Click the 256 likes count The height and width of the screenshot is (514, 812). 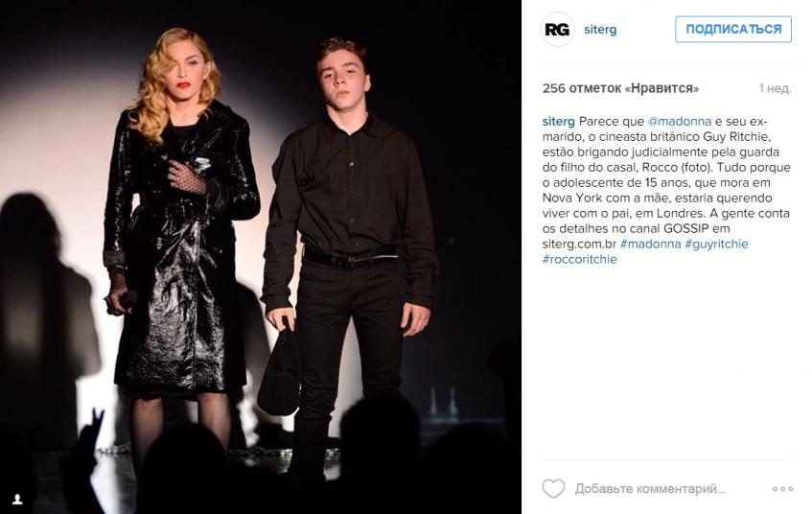click(620, 88)
